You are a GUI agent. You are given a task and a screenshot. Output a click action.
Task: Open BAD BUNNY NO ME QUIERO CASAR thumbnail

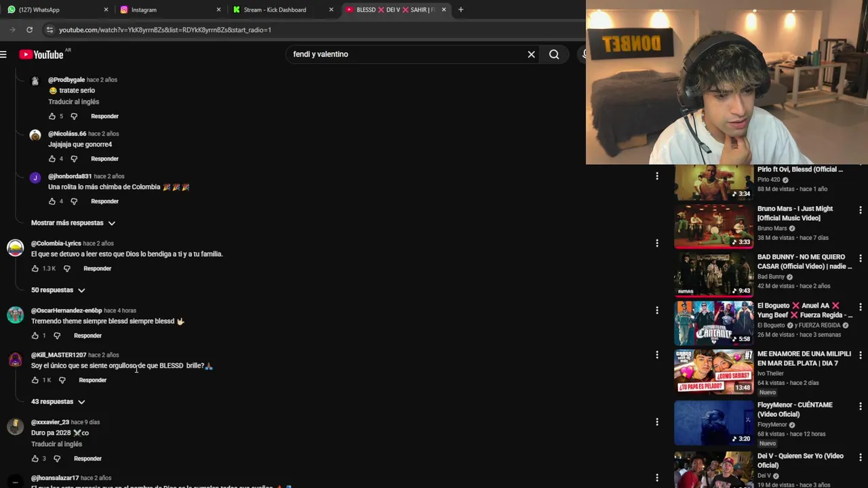tap(713, 275)
